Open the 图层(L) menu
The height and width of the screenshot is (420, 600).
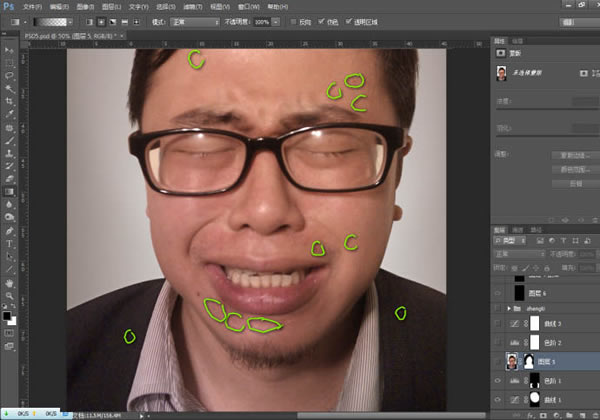[111, 7]
